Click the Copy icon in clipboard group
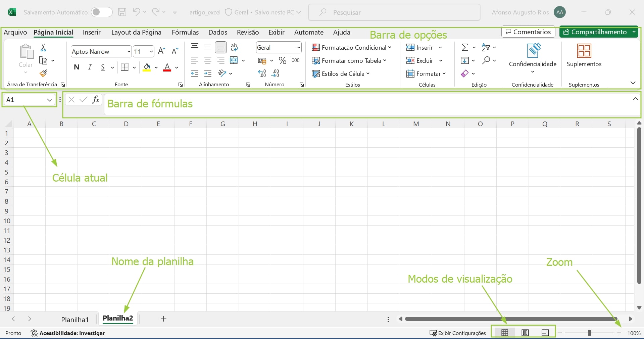 coord(43,60)
